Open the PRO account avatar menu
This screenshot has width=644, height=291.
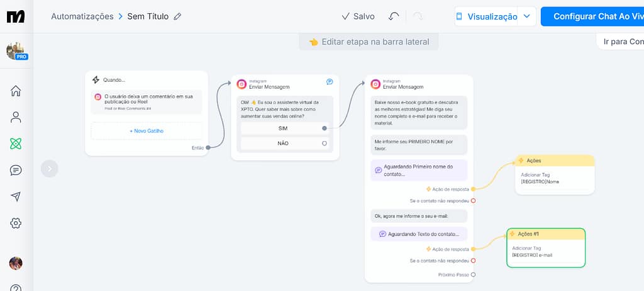click(16, 52)
